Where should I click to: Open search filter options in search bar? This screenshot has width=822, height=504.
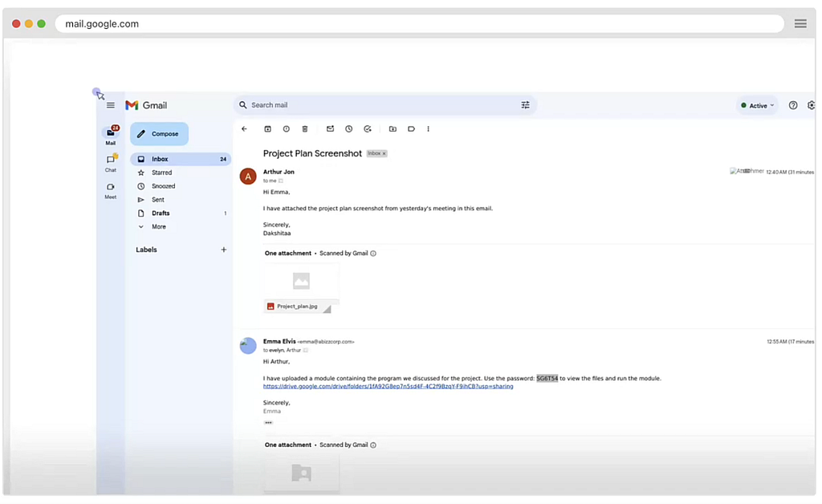click(525, 105)
